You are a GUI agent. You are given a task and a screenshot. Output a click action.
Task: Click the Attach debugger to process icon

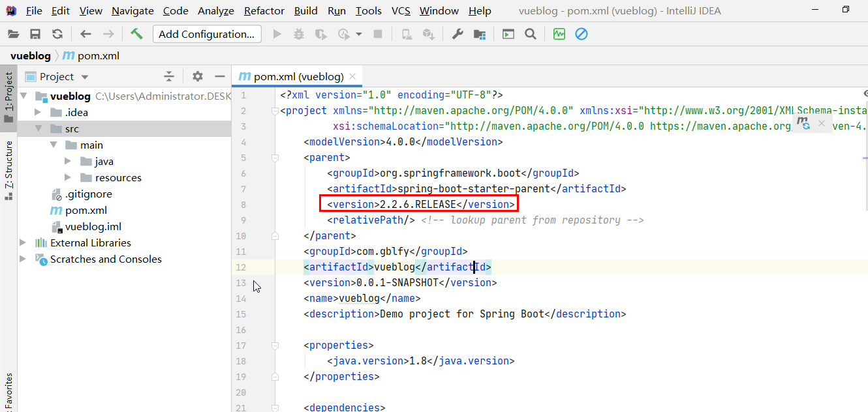coord(407,34)
